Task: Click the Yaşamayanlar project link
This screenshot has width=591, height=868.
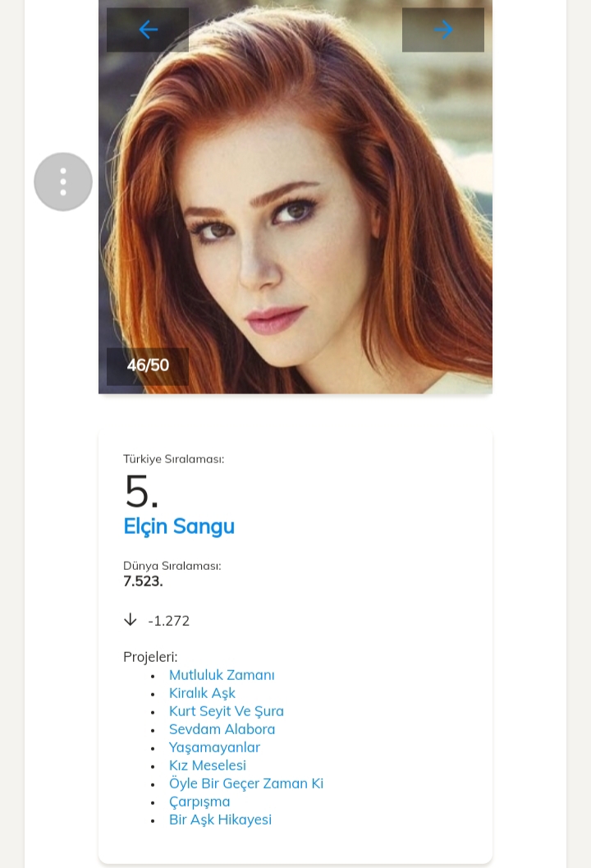Action: click(214, 747)
